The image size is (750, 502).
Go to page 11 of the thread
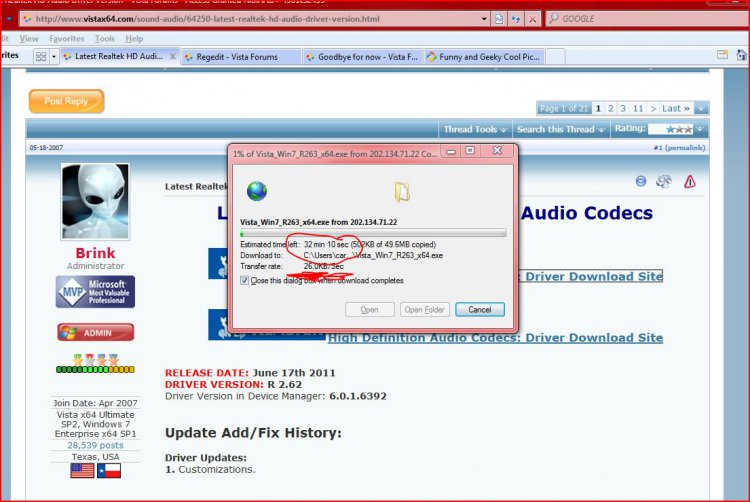tap(638, 109)
